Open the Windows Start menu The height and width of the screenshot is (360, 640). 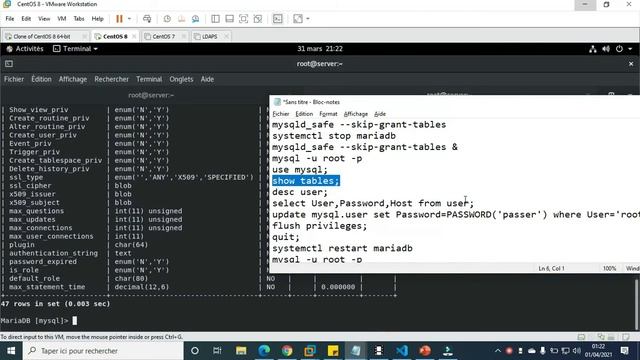pyautogui.click(x=11, y=351)
